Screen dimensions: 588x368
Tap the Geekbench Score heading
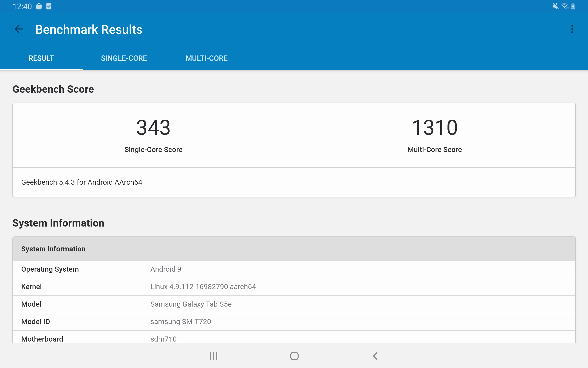pos(53,89)
